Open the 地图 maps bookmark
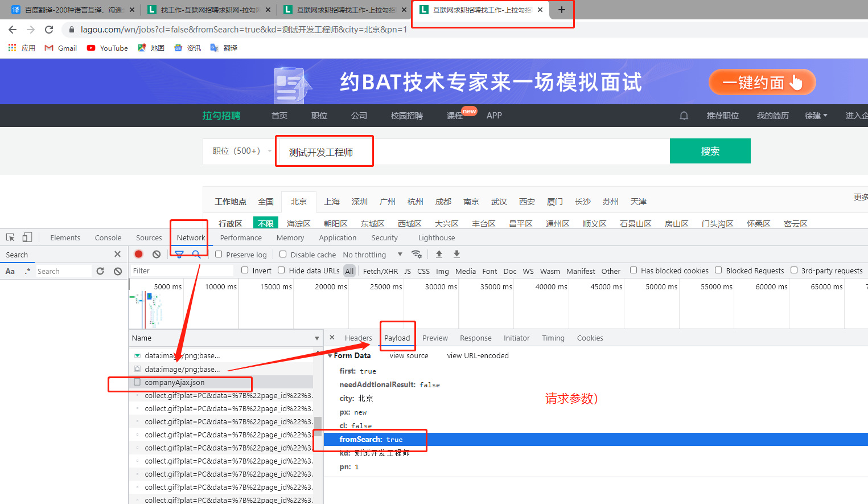Viewport: 868px width, 504px height. point(151,48)
